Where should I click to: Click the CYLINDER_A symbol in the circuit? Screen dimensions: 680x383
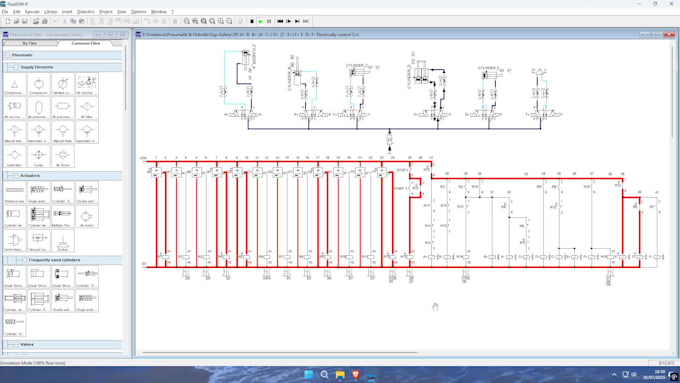(246, 59)
